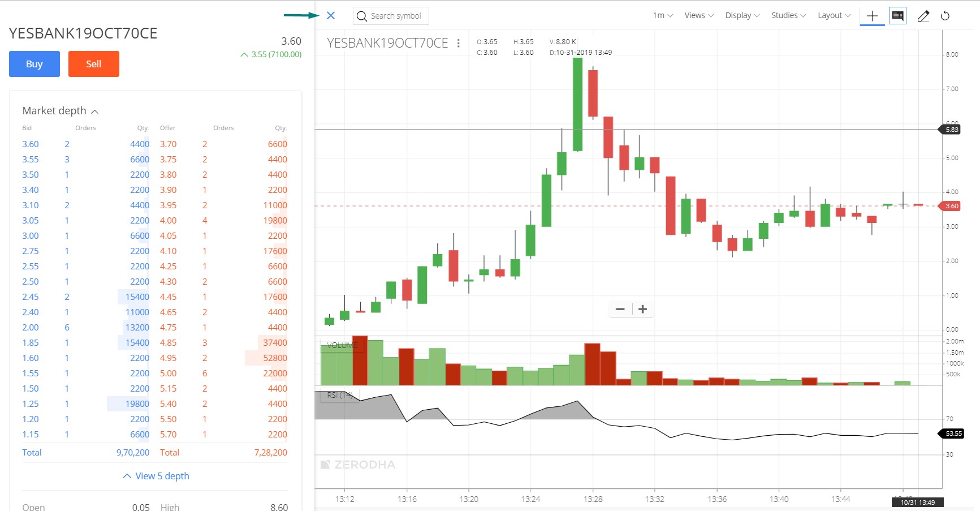The width and height of the screenshot is (980, 511).
Task: Click offer quantity 52800
Action: point(275,358)
